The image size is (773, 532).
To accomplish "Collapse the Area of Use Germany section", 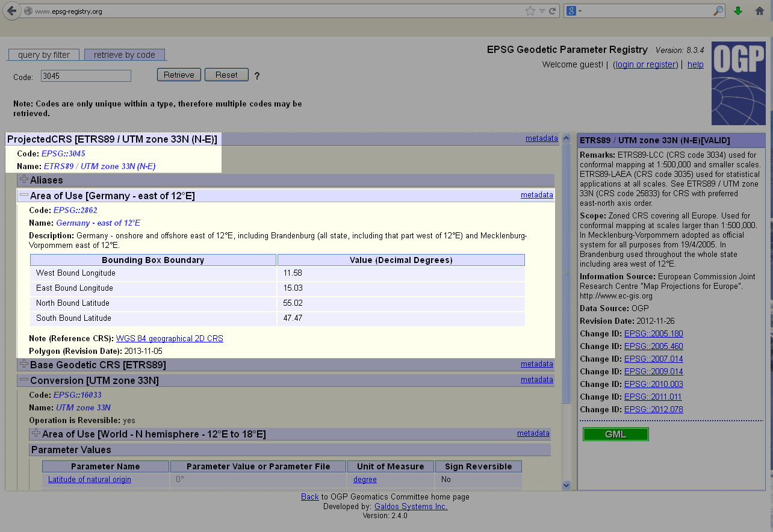I will click(24, 195).
